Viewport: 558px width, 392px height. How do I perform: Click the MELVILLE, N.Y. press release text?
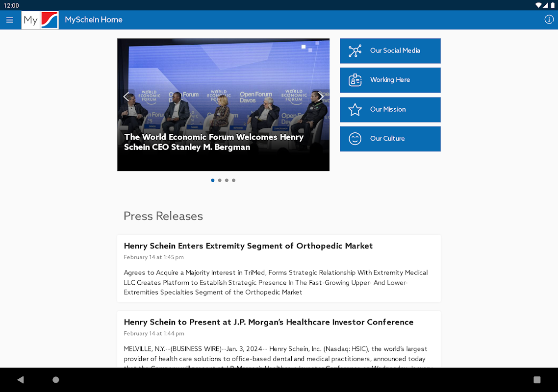tap(279, 356)
